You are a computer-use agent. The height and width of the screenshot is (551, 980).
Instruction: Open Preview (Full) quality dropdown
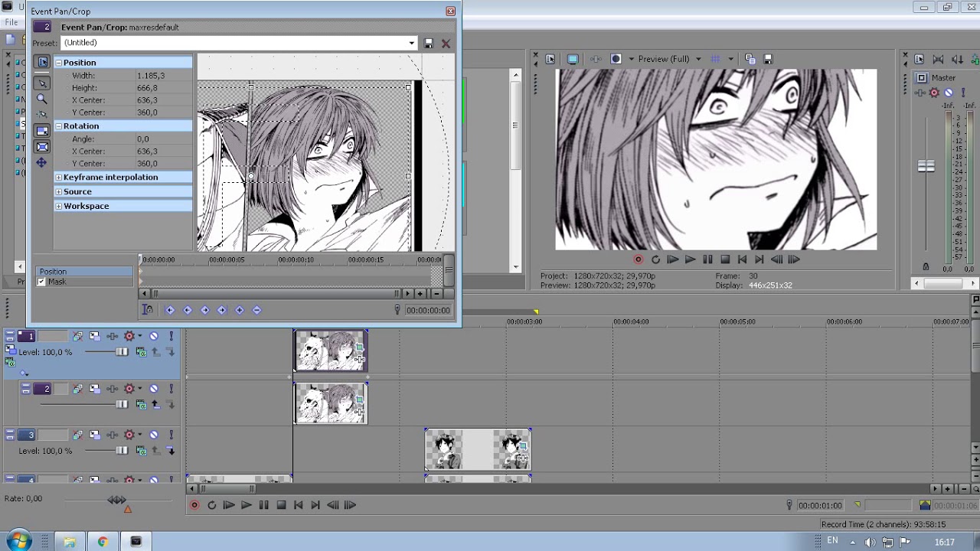coord(697,59)
